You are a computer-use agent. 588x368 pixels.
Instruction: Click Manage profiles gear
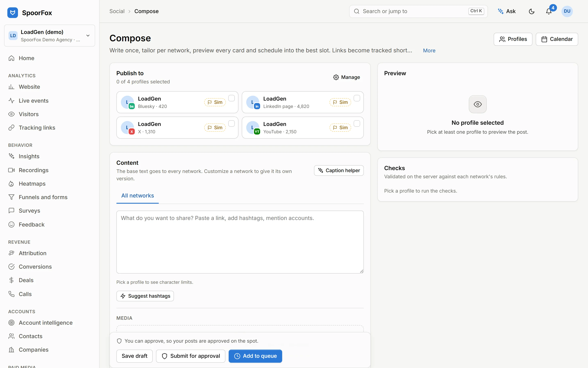click(346, 77)
